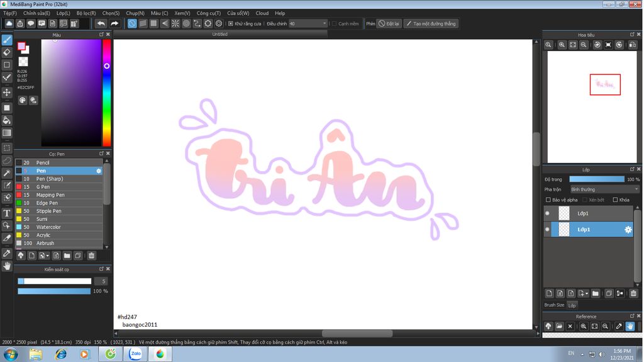Select the Airbrush brush
The height and width of the screenshot is (362, 644).
click(x=58, y=243)
